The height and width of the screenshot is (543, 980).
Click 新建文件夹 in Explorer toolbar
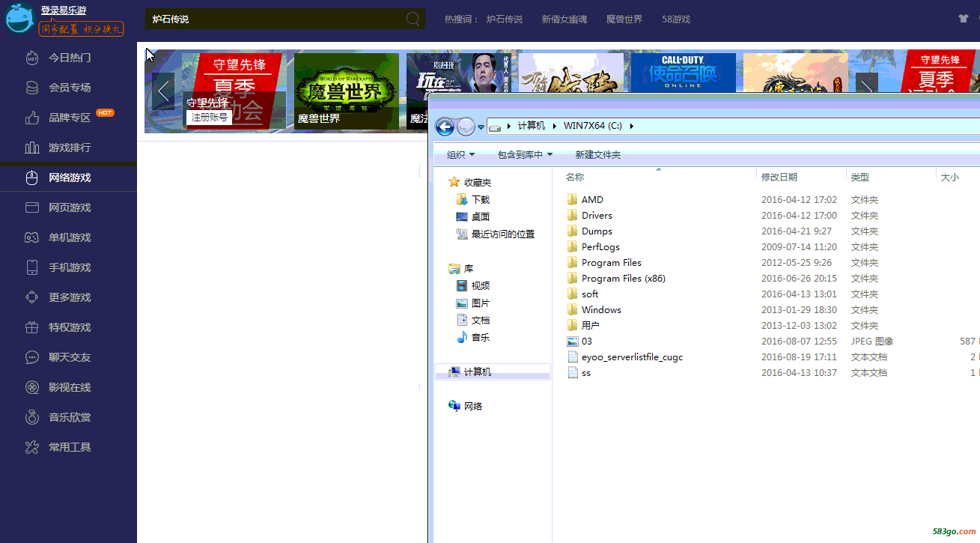(597, 155)
